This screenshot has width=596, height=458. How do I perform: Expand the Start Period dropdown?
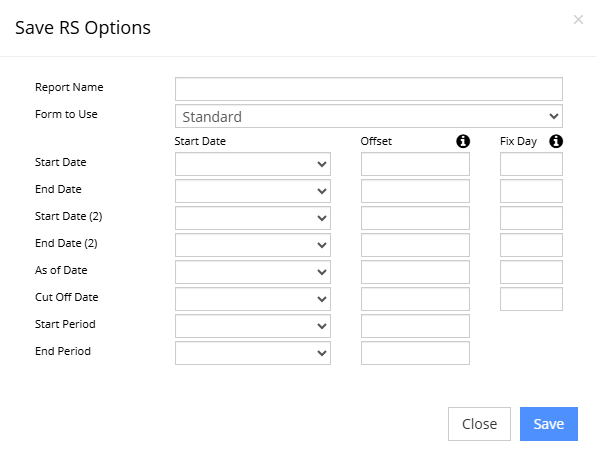[x=253, y=326]
